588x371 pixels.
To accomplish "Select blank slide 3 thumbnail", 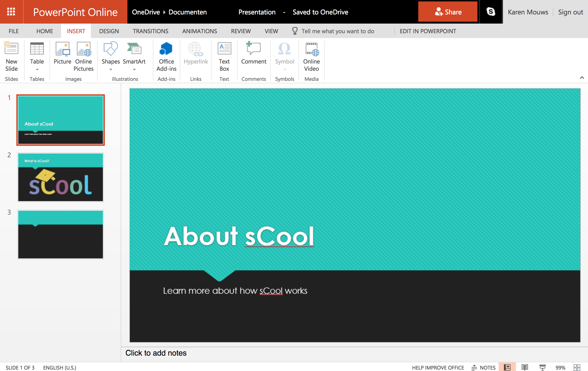I will pos(61,234).
